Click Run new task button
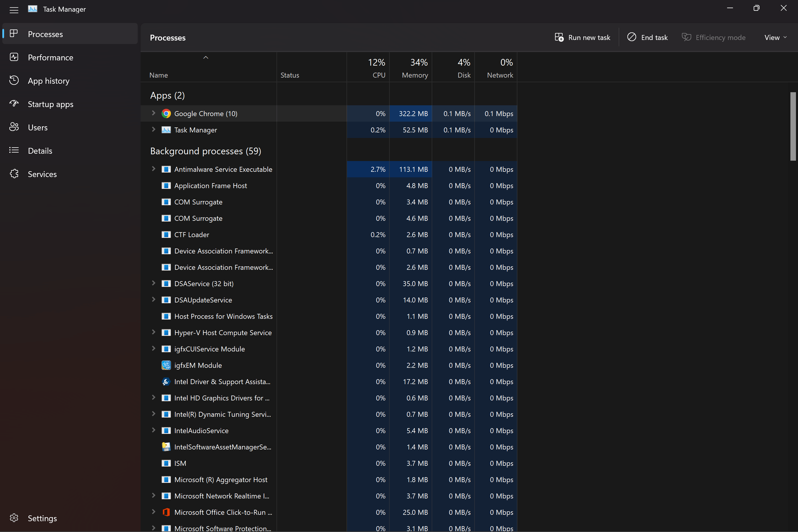This screenshot has width=798, height=532. [582, 38]
